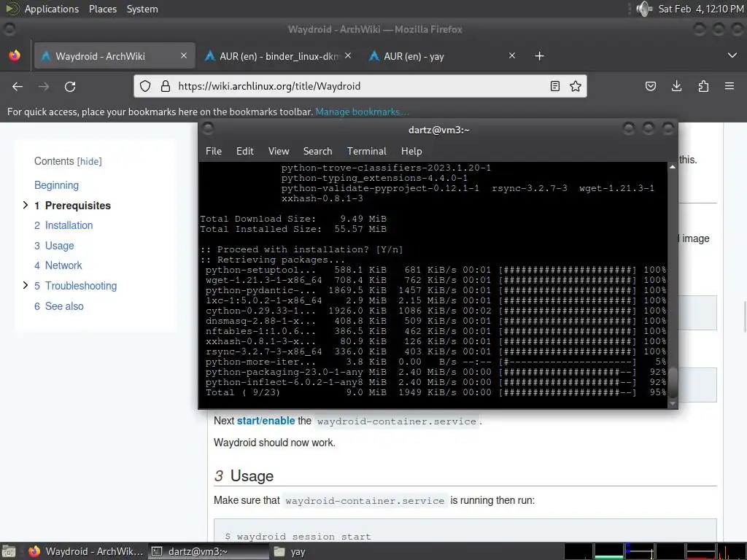Jump to Beginning in contents

click(56, 185)
